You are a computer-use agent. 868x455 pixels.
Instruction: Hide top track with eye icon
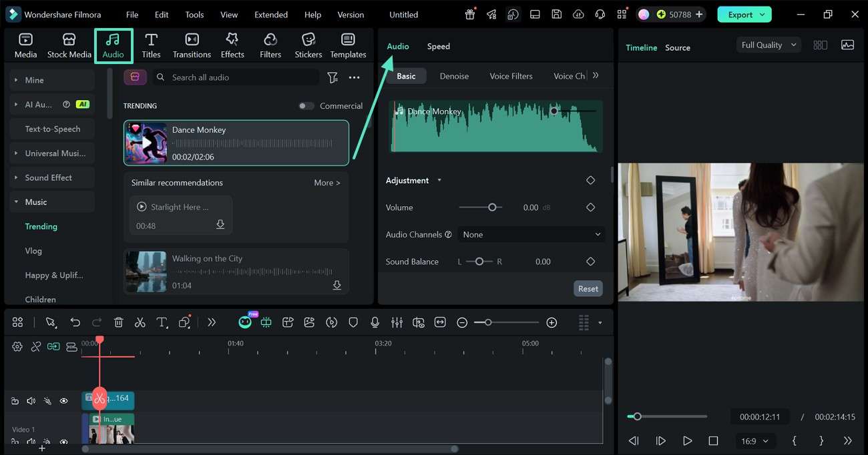64,401
